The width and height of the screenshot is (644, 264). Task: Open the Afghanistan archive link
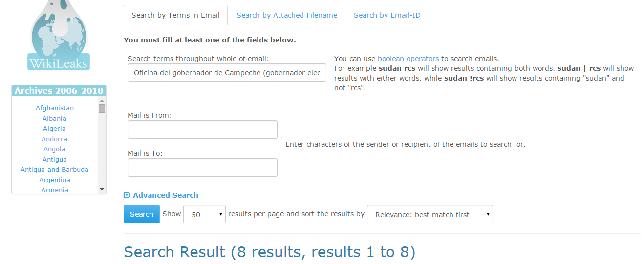pyautogui.click(x=55, y=108)
